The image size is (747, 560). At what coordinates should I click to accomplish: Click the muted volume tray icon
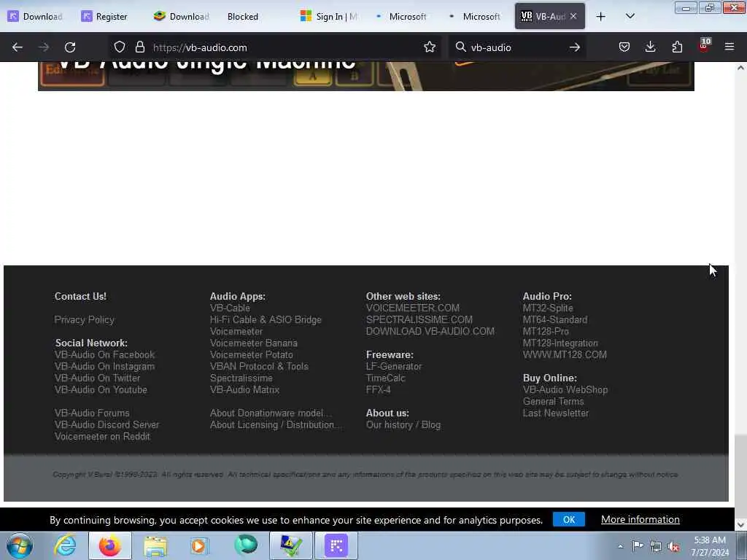pos(673,546)
